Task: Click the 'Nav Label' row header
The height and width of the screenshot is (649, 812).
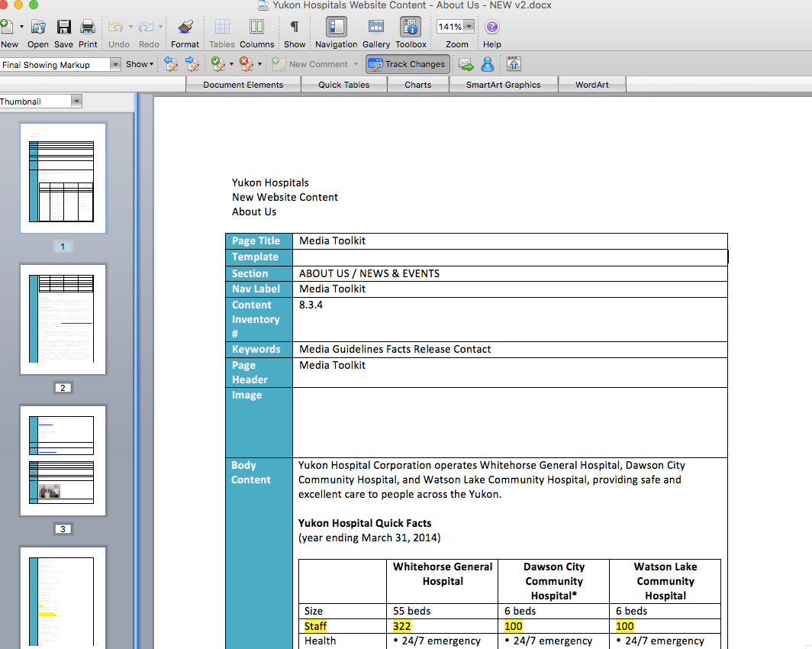Action: coord(259,289)
